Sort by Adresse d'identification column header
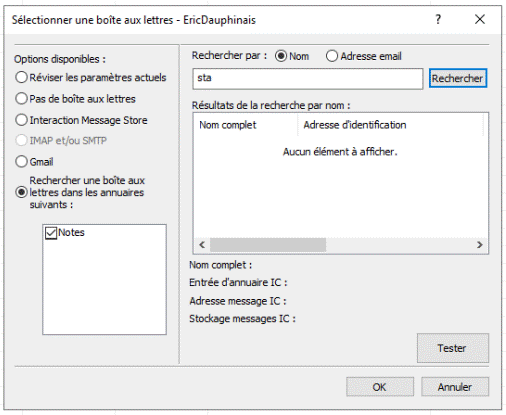The image size is (506, 415). (390, 125)
